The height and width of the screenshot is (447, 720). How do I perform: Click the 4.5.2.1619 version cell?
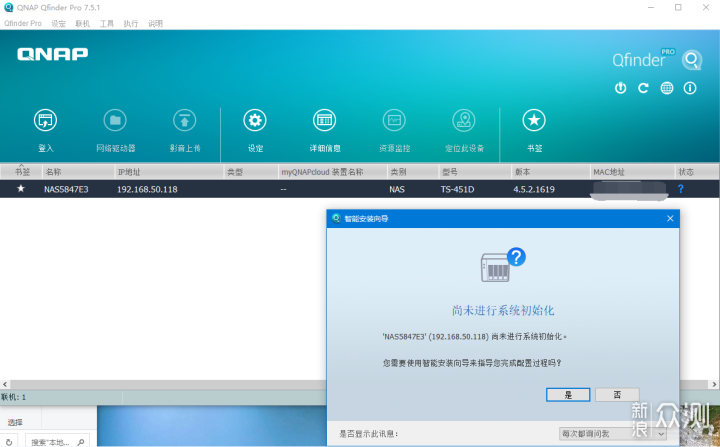tap(534, 189)
